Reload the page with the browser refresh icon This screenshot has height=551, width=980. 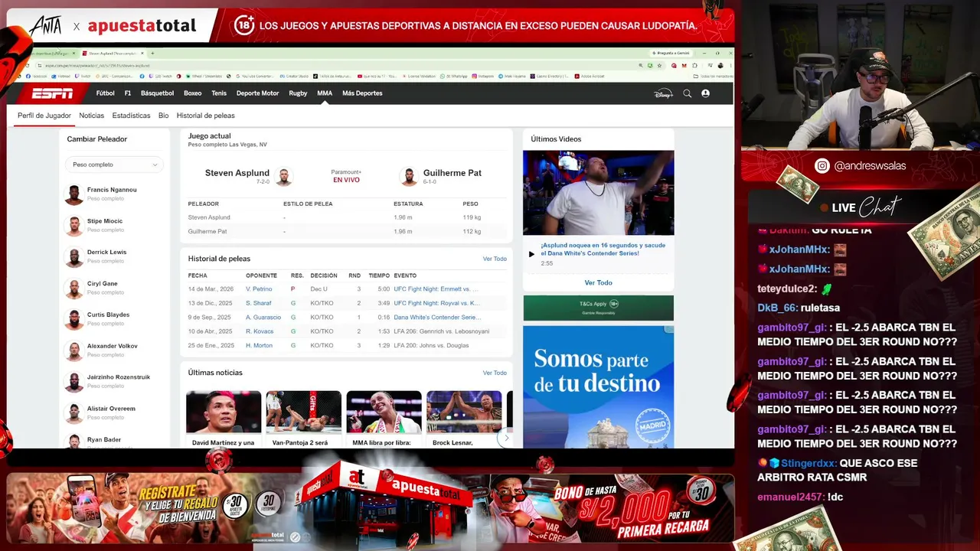(29, 65)
